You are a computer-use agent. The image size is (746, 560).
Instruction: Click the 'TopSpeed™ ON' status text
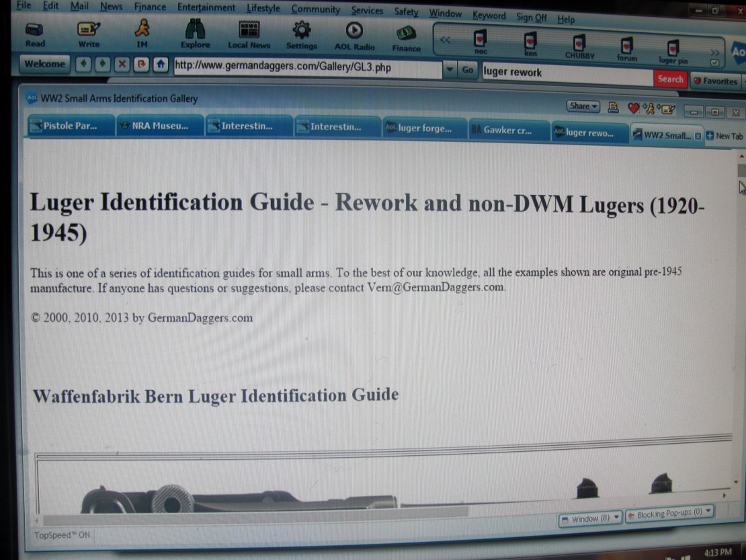[62, 534]
